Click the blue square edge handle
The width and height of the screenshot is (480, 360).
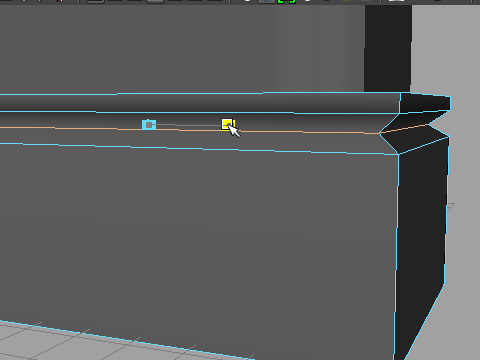click(149, 125)
